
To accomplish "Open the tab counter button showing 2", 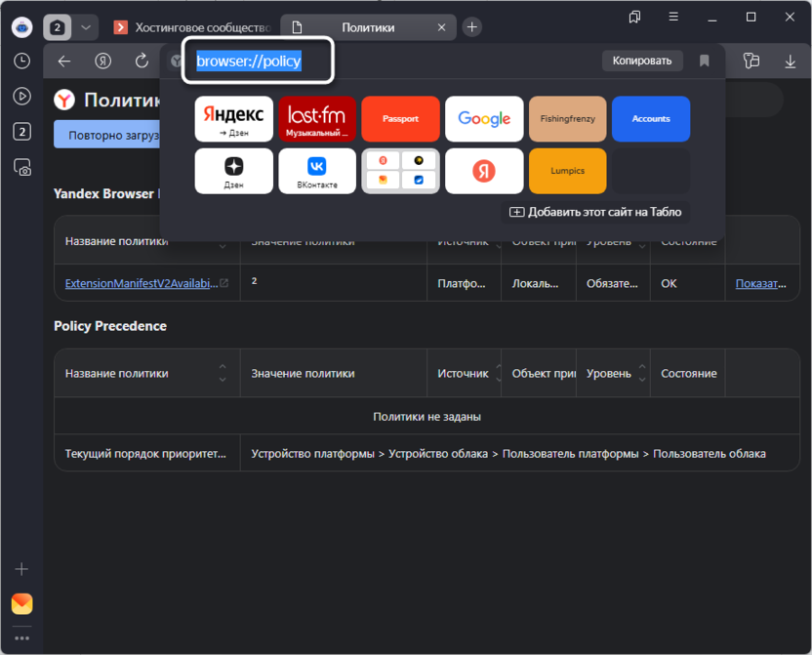I will point(57,27).
